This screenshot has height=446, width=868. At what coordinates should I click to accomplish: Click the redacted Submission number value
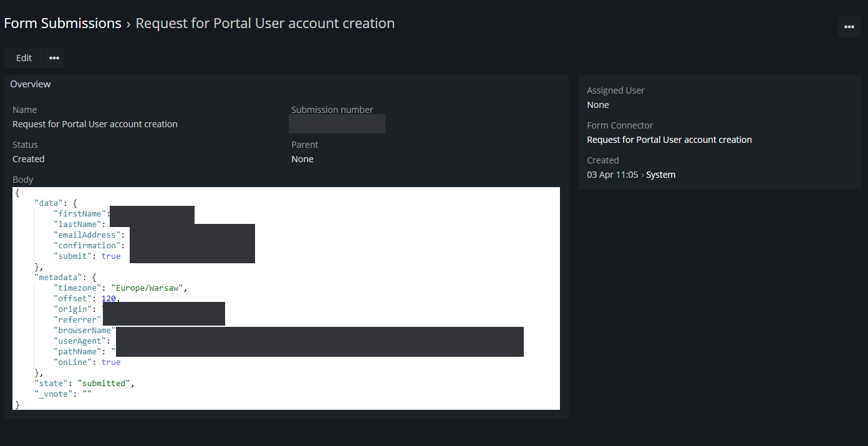337,124
